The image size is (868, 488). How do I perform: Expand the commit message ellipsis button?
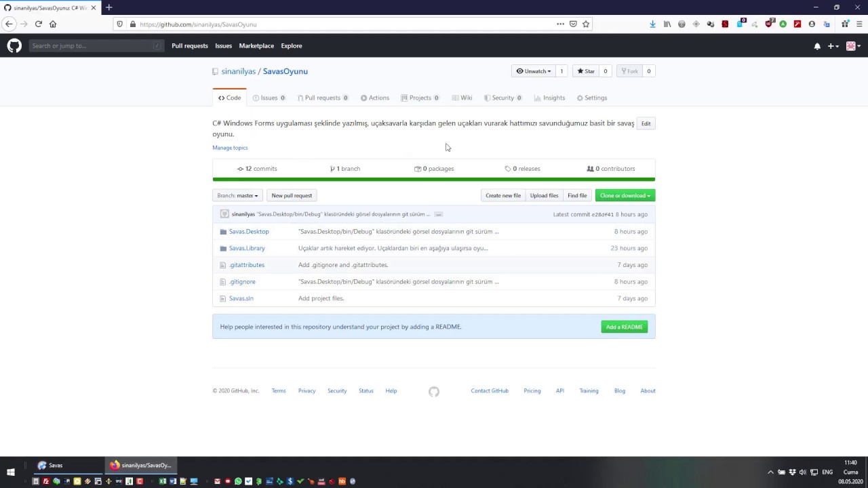click(439, 214)
